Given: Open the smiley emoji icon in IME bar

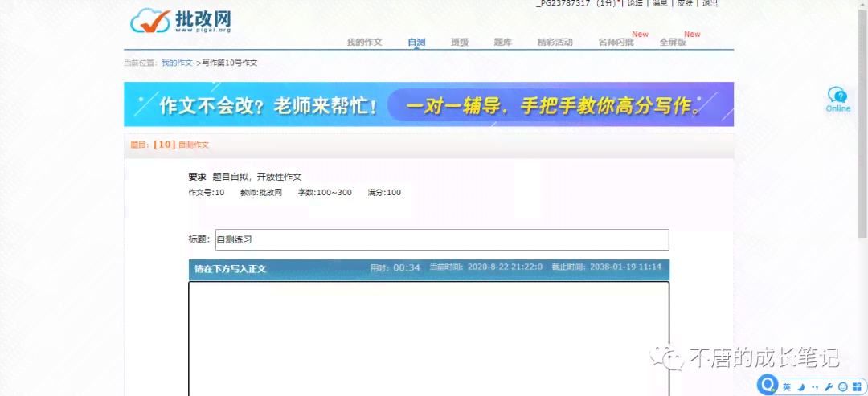Looking at the screenshot, I should [x=843, y=386].
